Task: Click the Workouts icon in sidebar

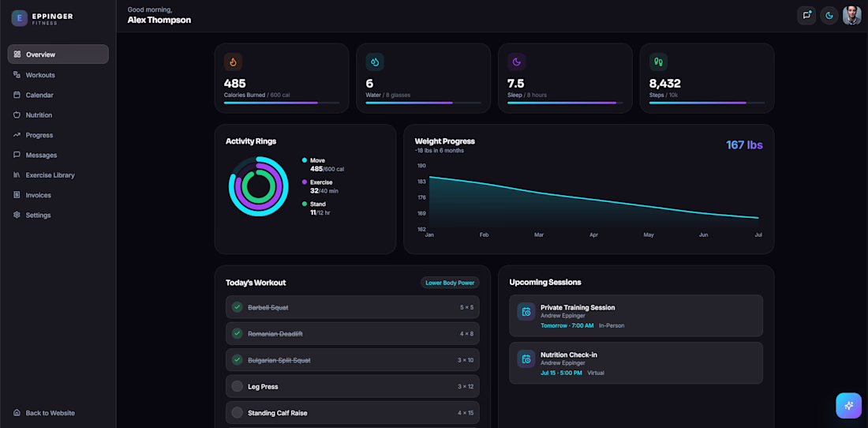Action: (x=17, y=75)
